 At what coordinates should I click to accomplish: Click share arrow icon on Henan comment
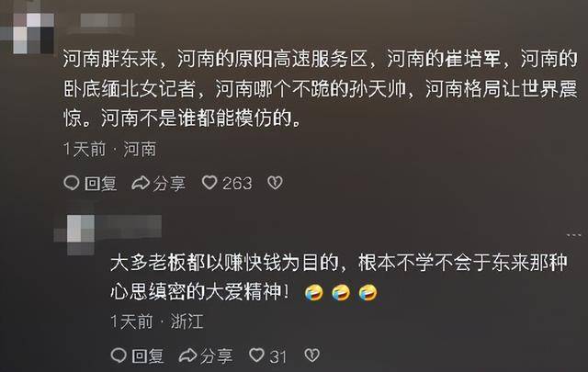tap(141, 183)
